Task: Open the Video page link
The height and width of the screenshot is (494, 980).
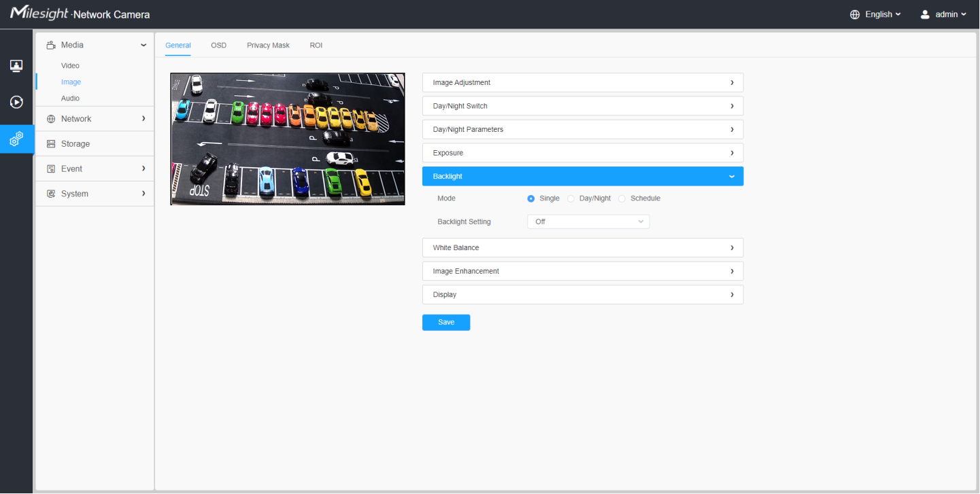Action: click(70, 66)
